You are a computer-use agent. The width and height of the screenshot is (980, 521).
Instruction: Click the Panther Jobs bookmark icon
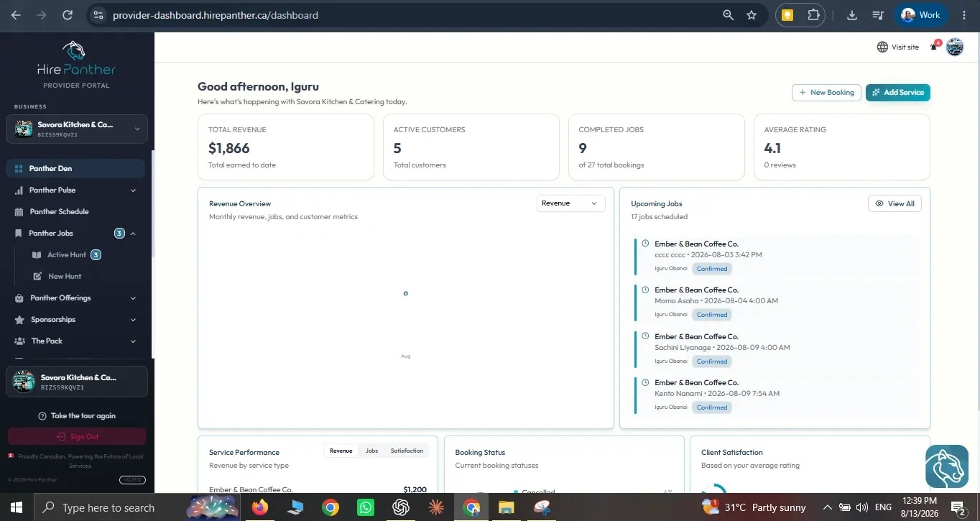pos(19,234)
